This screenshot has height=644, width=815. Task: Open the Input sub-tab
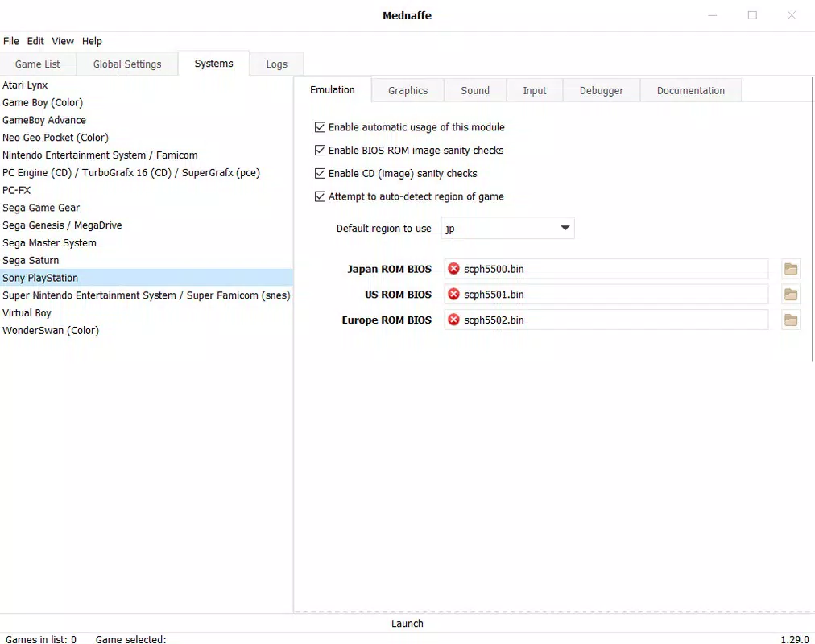click(534, 91)
